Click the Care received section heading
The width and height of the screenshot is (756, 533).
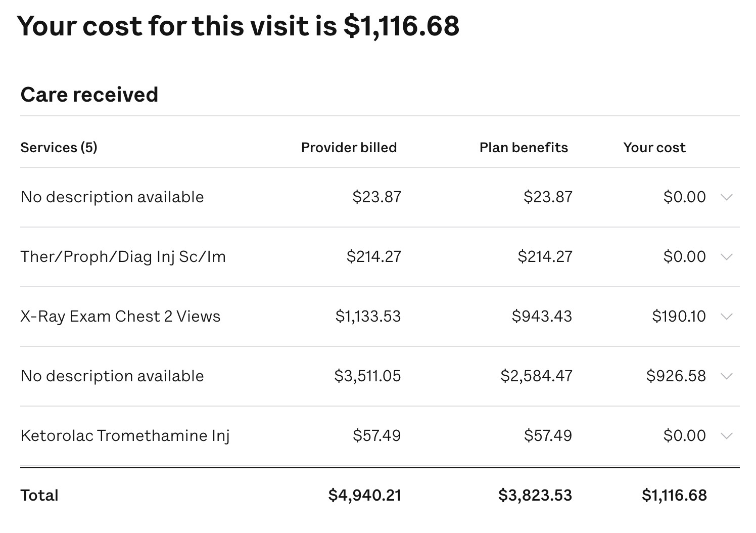(89, 95)
